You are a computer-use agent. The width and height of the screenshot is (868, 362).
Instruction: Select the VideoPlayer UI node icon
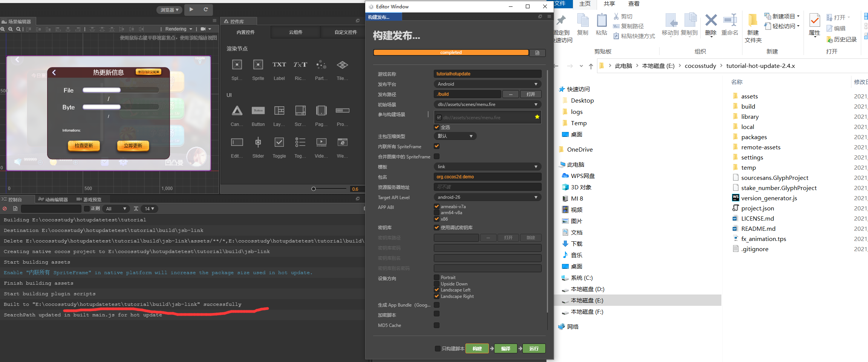pos(321,142)
